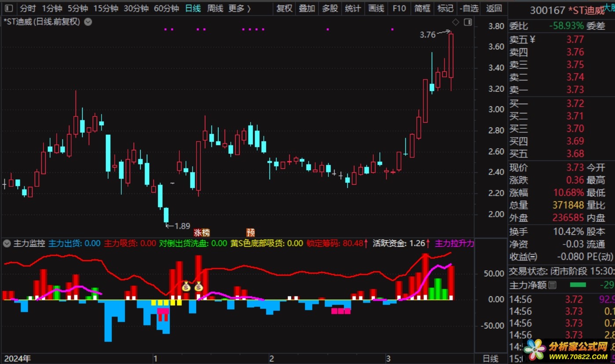Click the 外盘 236585 value

(568, 218)
